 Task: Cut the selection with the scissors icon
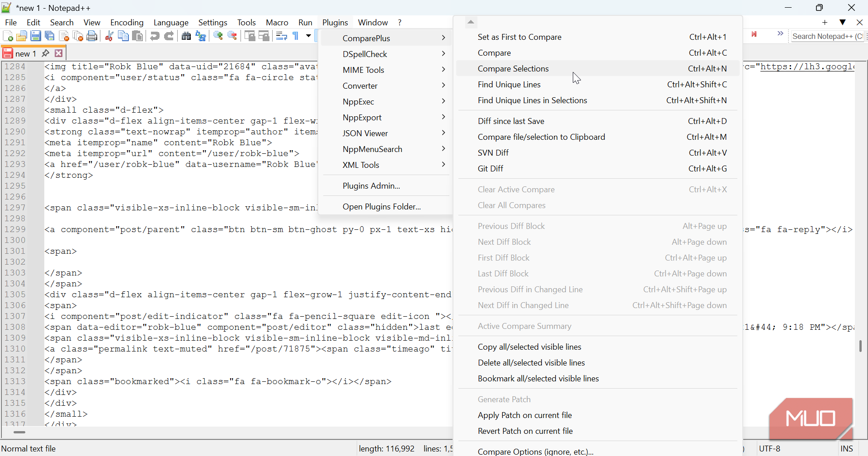109,36
